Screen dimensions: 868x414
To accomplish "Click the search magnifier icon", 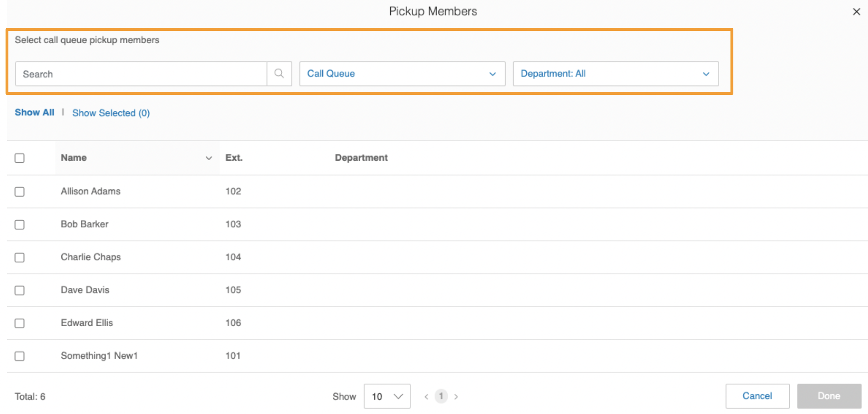I will click(x=279, y=74).
